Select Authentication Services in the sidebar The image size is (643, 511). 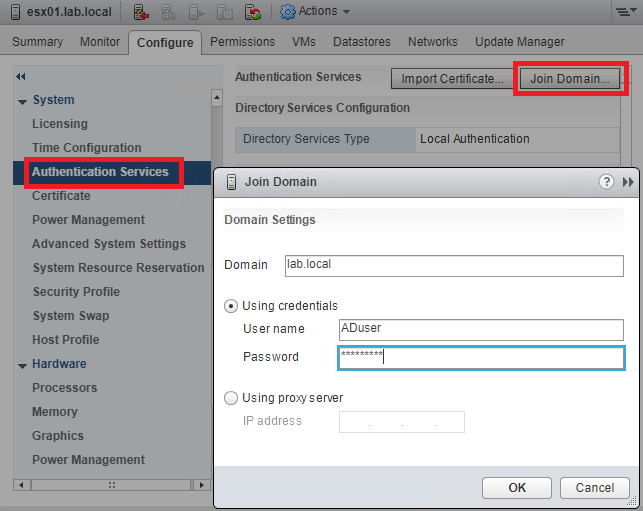point(100,172)
